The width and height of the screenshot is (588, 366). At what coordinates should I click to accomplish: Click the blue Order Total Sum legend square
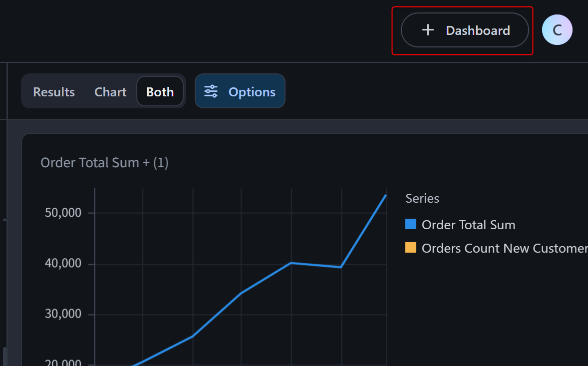tap(411, 224)
